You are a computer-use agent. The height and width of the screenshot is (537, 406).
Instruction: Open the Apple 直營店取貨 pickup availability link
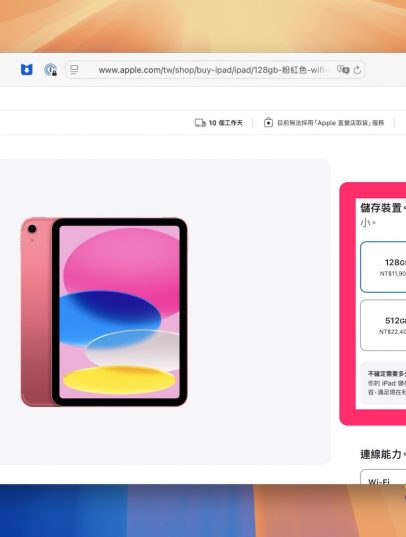pyautogui.click(x=331, y=123)
